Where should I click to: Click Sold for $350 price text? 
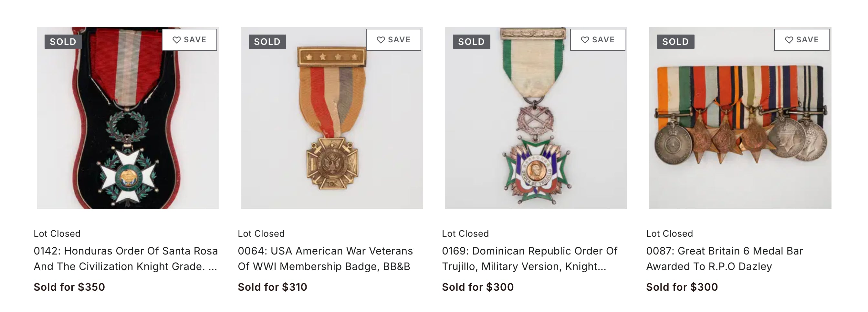coord(69,287)
